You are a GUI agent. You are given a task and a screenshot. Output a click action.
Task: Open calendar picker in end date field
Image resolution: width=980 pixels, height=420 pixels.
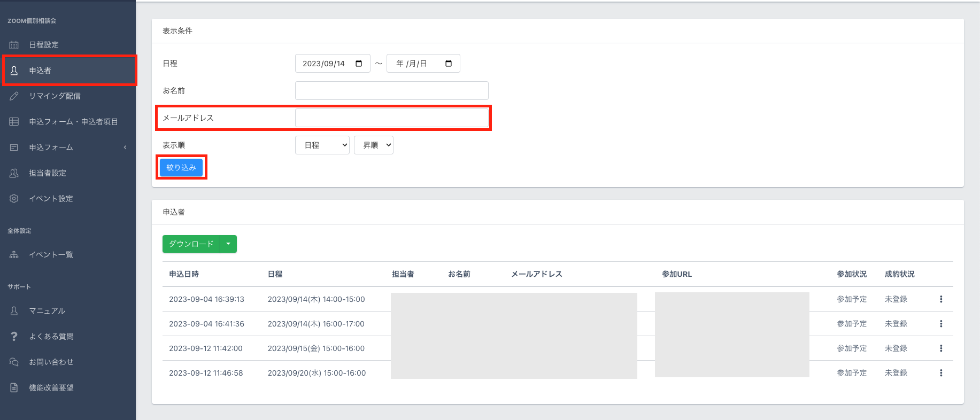point(449,64)
